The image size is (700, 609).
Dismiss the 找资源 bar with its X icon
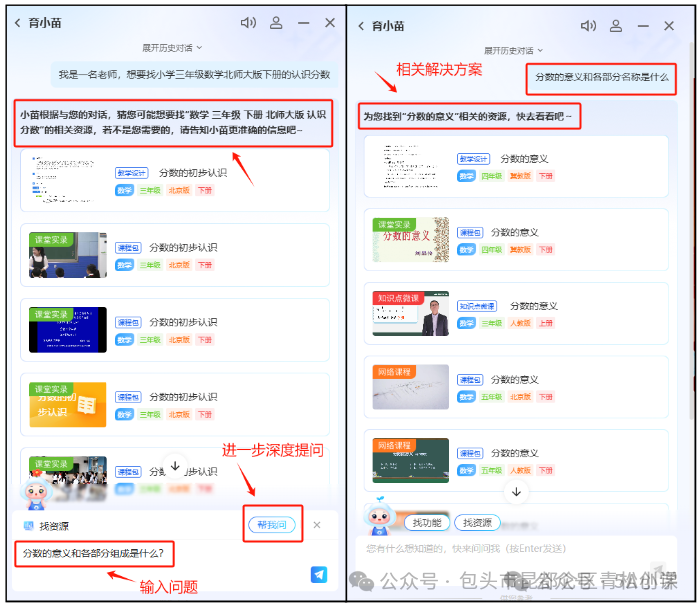pos(317,525)
